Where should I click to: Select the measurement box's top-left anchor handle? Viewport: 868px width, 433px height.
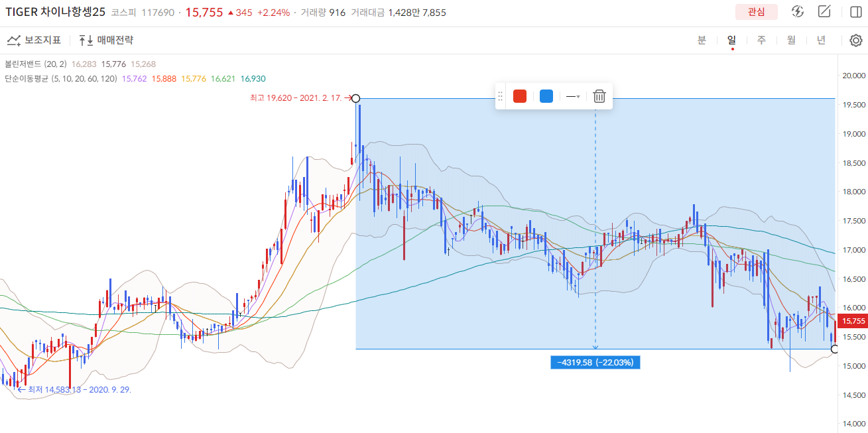click(x=355, y=98)
